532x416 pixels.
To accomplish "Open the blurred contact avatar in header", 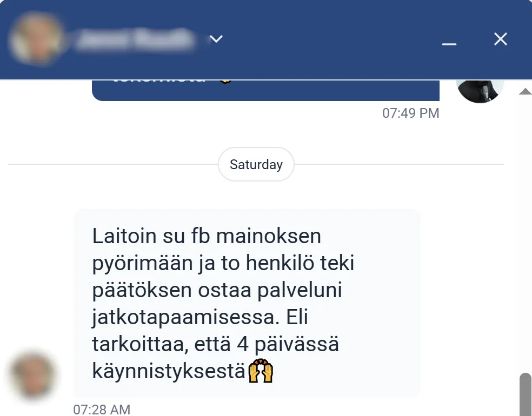I will click(x=36, y=39).
